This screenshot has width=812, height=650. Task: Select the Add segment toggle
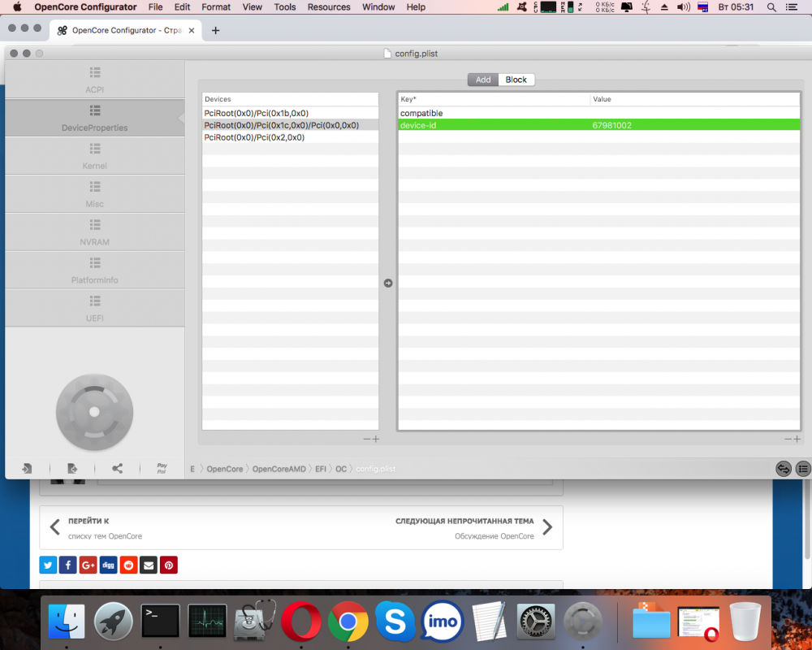pos(483,80)
